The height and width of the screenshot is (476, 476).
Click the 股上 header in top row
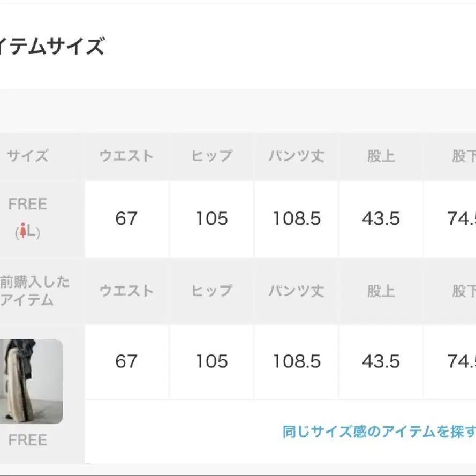[381, 156]
